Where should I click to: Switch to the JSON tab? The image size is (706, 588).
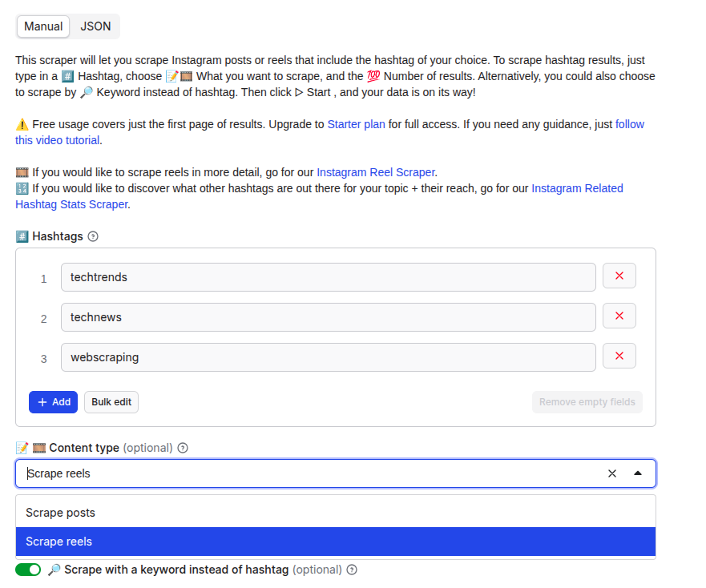95,26
